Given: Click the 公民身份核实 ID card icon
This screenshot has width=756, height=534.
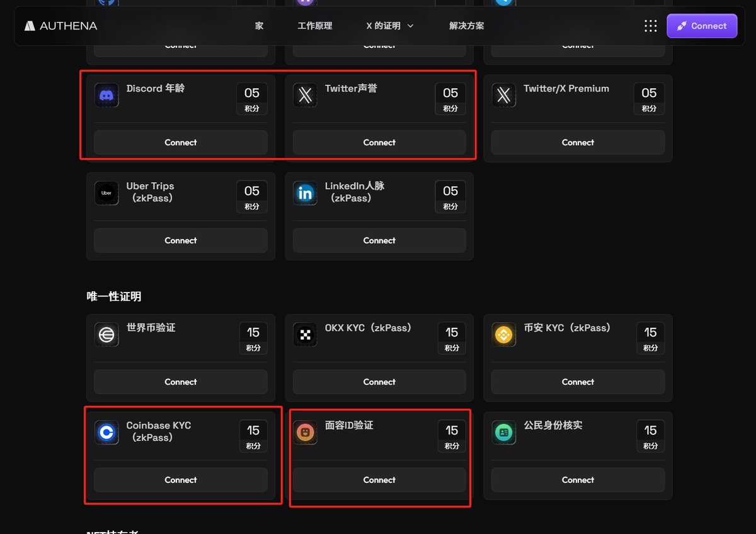Looking at the screenshot, I should coord(503,432).
